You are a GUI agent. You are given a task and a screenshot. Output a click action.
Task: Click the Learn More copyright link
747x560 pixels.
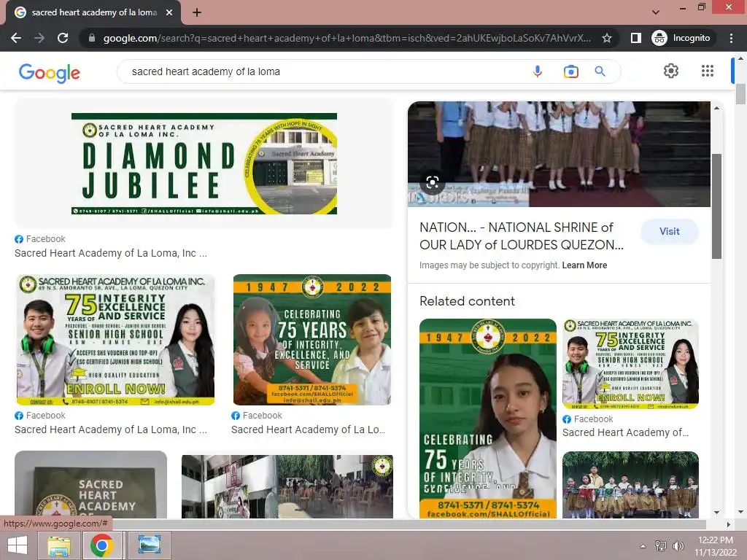[584, 265]
